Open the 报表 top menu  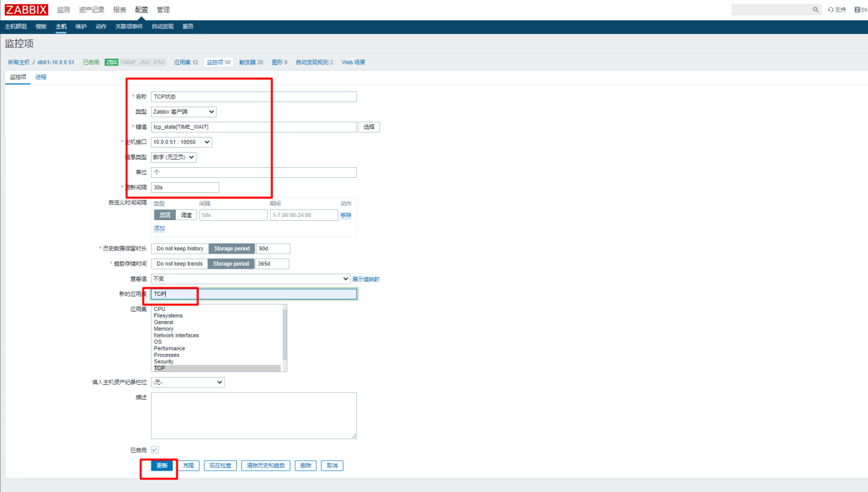tap(120, 9)
